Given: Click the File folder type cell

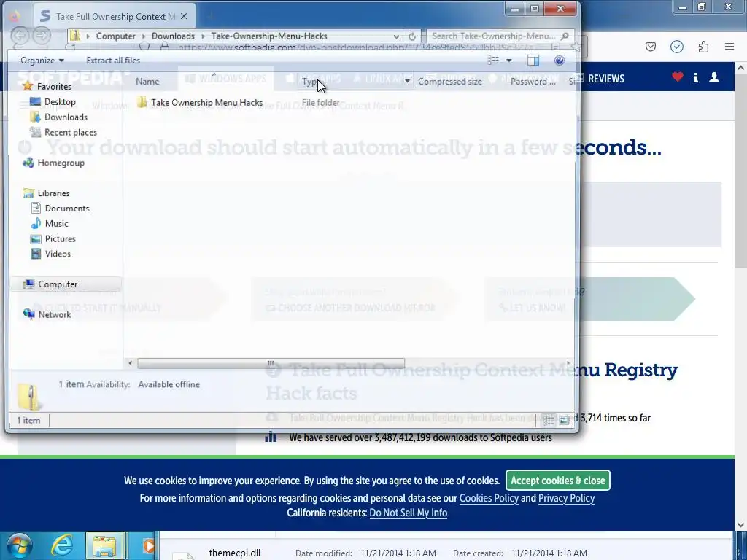Looking at the screenshot, I should 321,102.
